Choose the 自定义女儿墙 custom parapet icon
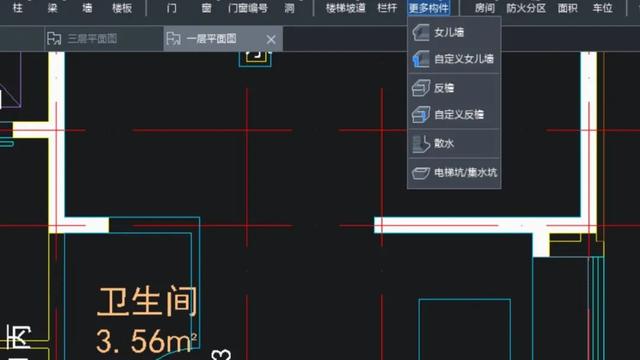 coord(420,59)
